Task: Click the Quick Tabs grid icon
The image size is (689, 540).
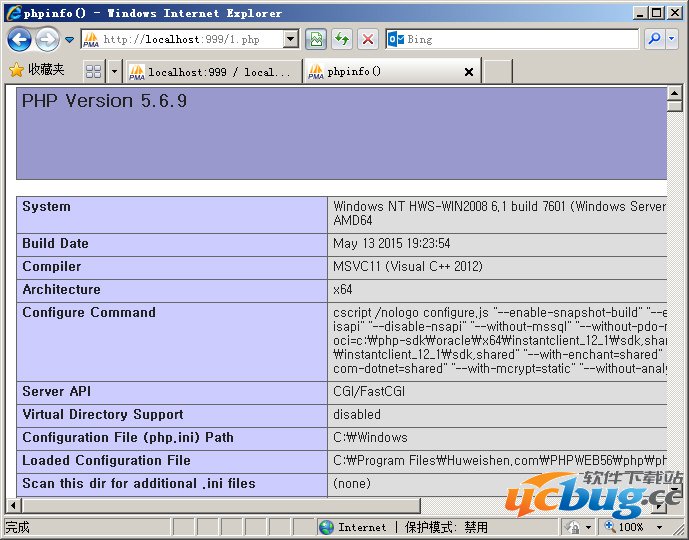Action: click(93, 71)
